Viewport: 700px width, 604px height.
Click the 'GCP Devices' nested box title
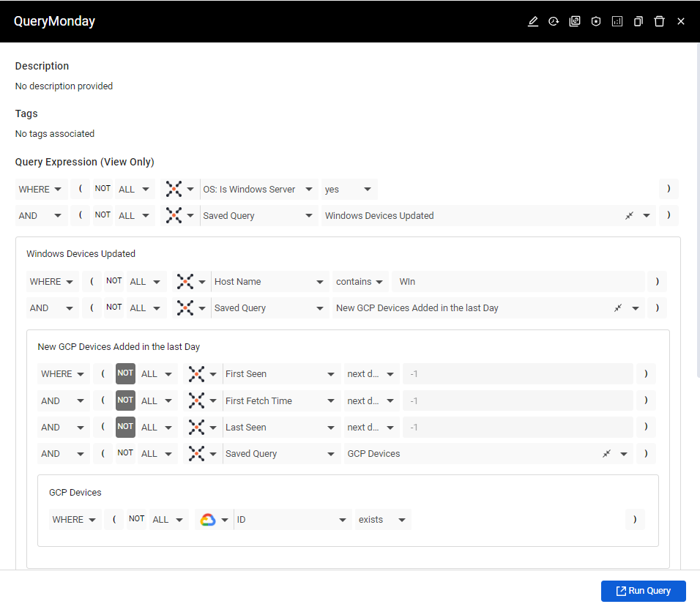[75, 493]
